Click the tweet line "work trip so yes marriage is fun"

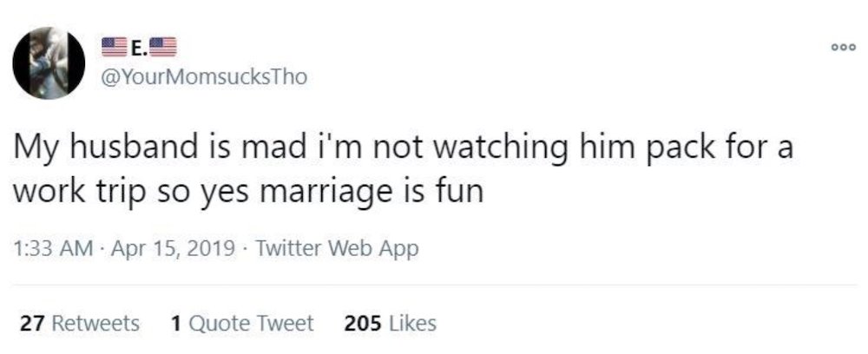(248, 193)
